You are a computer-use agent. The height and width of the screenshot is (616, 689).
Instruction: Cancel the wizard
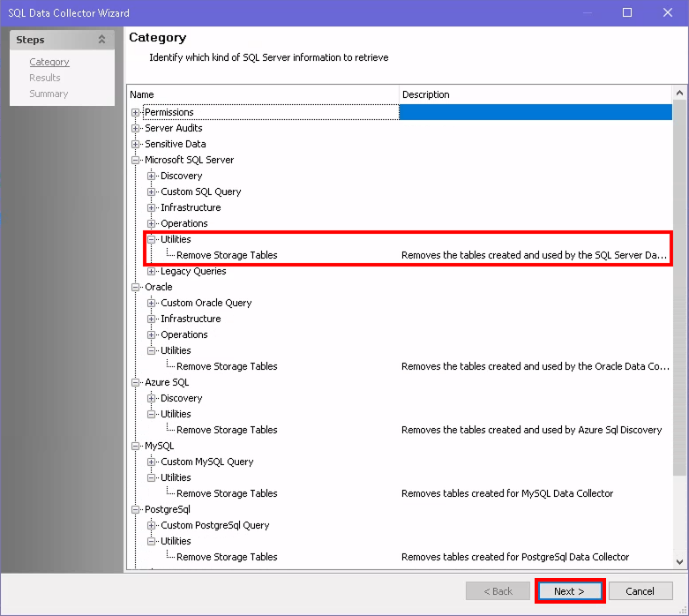640,591
